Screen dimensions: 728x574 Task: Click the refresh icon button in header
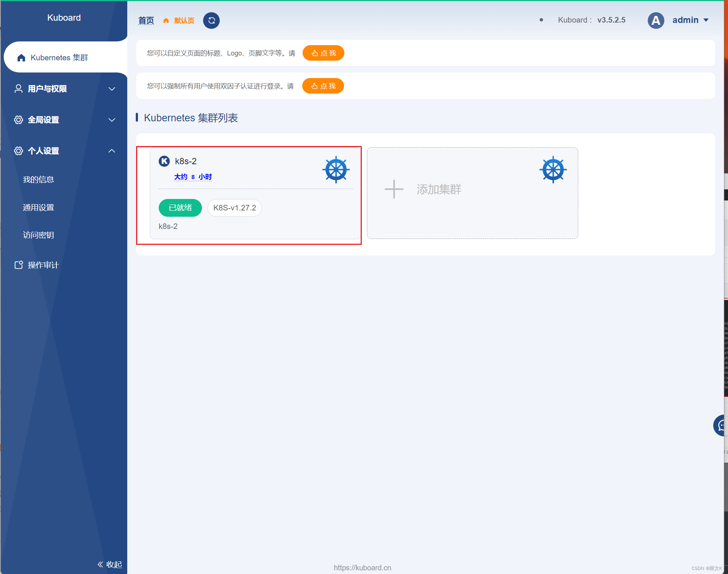211,20
